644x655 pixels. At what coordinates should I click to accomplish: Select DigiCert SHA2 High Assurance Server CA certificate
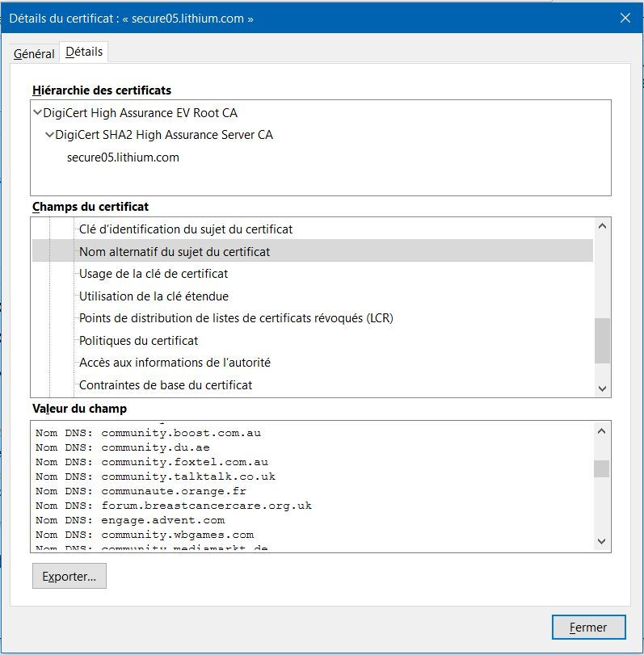(x=164, y=135)
